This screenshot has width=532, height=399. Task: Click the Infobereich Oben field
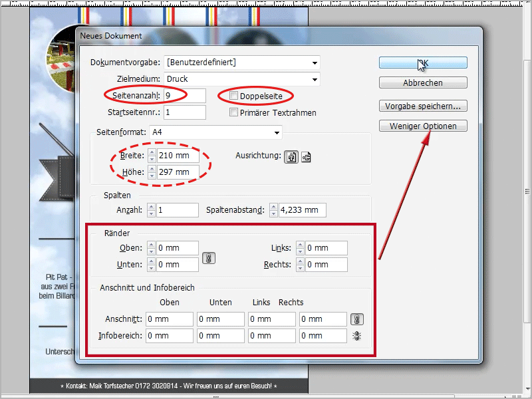coord(170,336)
